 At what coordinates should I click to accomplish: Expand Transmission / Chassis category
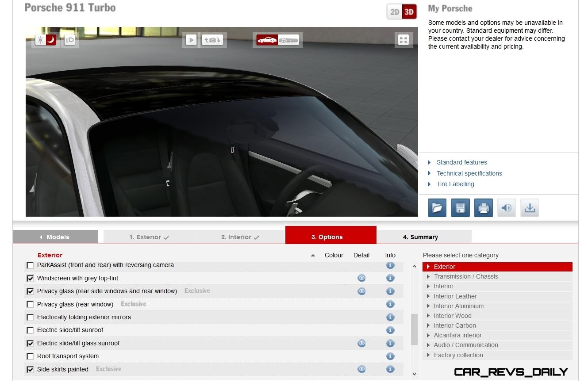point(497,277)
